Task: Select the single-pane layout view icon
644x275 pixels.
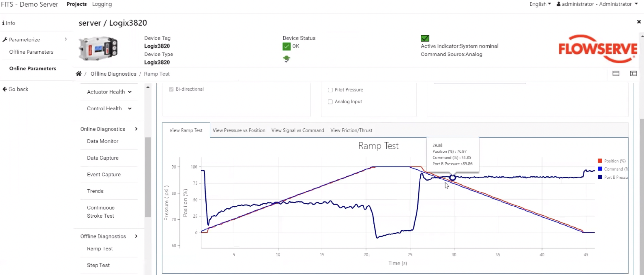Action: [x=616, y=73]
